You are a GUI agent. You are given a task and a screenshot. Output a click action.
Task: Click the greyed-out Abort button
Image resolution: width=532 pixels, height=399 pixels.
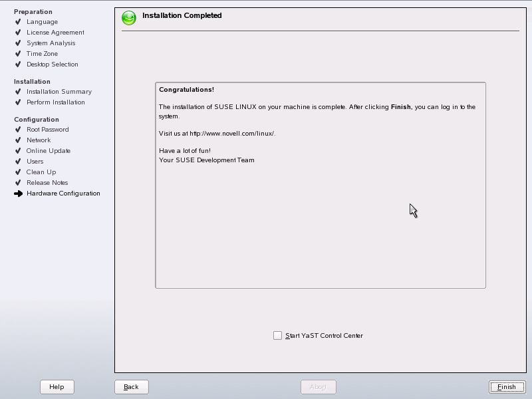(319, 387)
